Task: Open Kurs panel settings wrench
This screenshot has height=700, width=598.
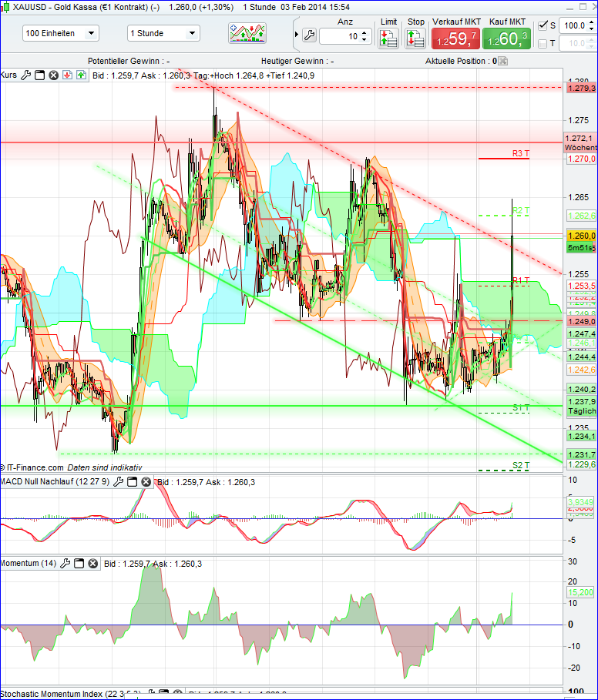Action: [26, 75]
